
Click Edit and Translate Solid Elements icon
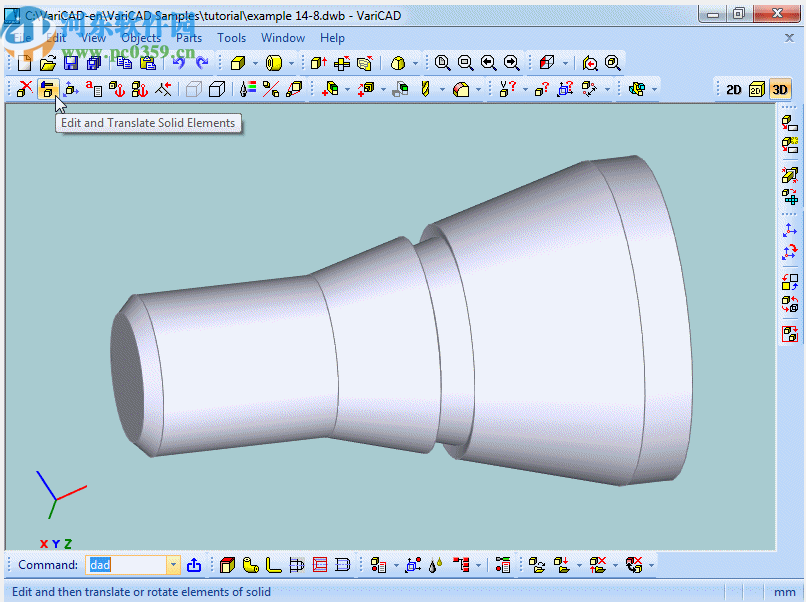[48, 89]
